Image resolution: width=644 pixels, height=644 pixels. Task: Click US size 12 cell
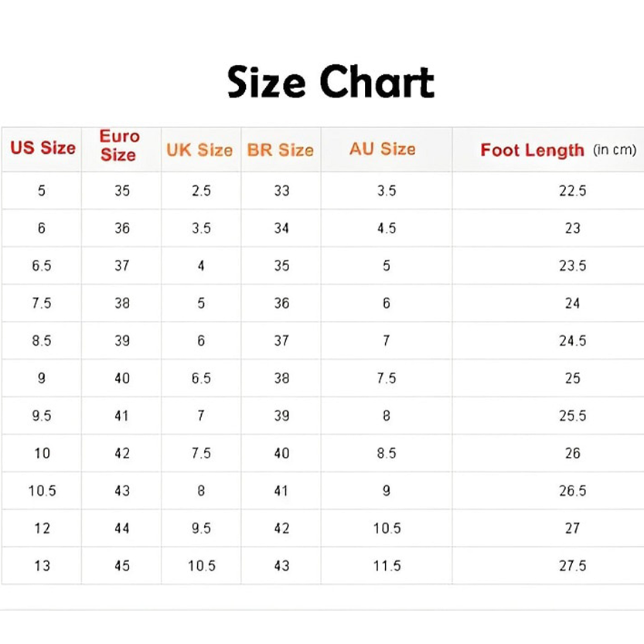(x=43, y=528)
